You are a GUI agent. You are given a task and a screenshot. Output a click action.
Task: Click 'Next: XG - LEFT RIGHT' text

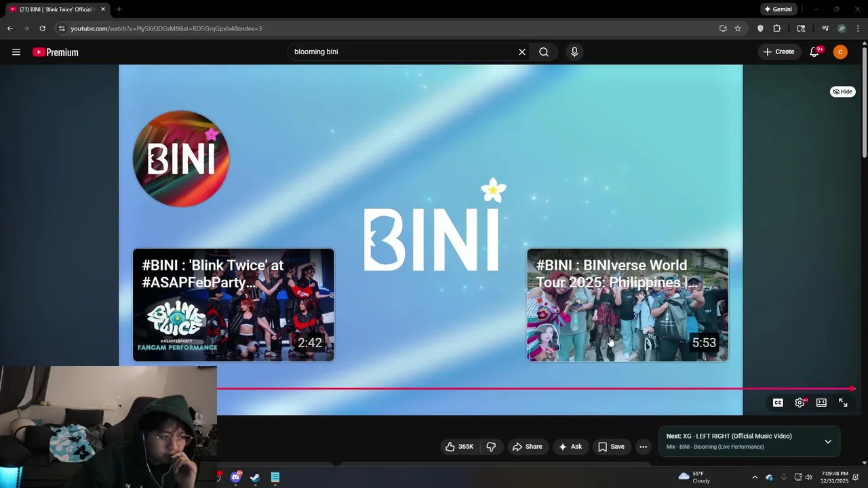pyautogui.click(x=729, y=436)
